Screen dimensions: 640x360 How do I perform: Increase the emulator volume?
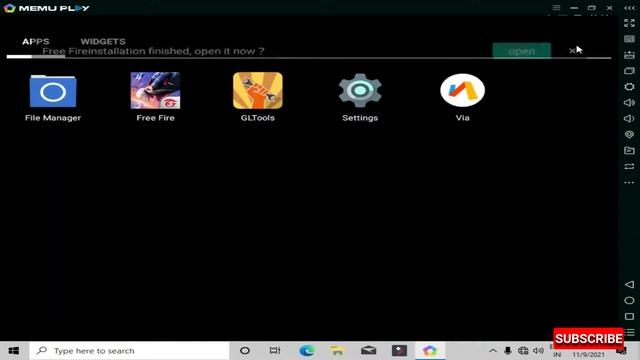(629, 102)
